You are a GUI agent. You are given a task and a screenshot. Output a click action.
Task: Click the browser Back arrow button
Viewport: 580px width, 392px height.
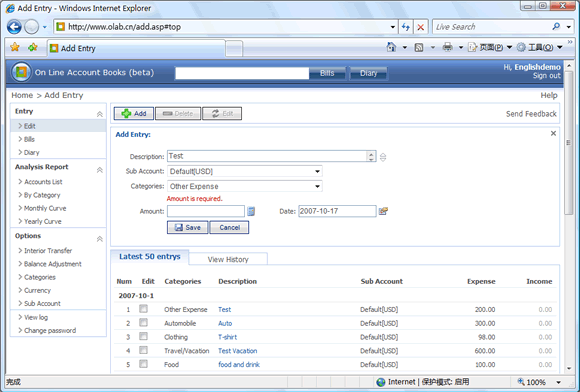point(14,27)
